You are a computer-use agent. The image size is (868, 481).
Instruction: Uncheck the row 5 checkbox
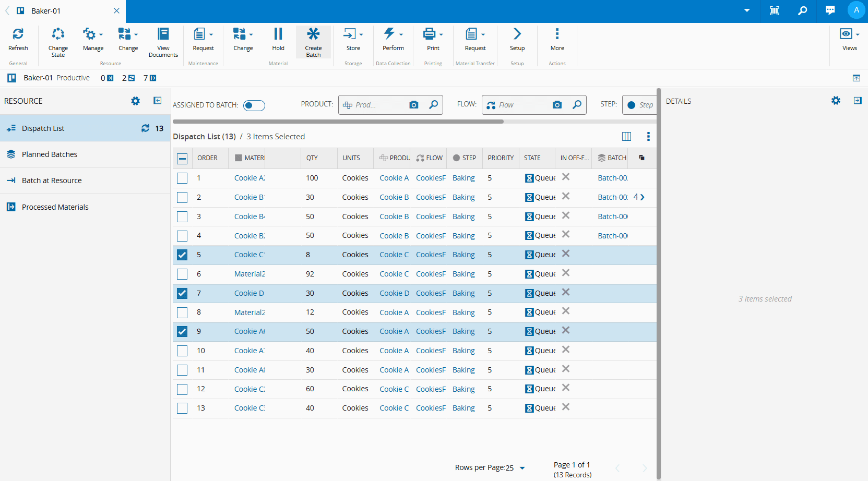pos(182,255)
